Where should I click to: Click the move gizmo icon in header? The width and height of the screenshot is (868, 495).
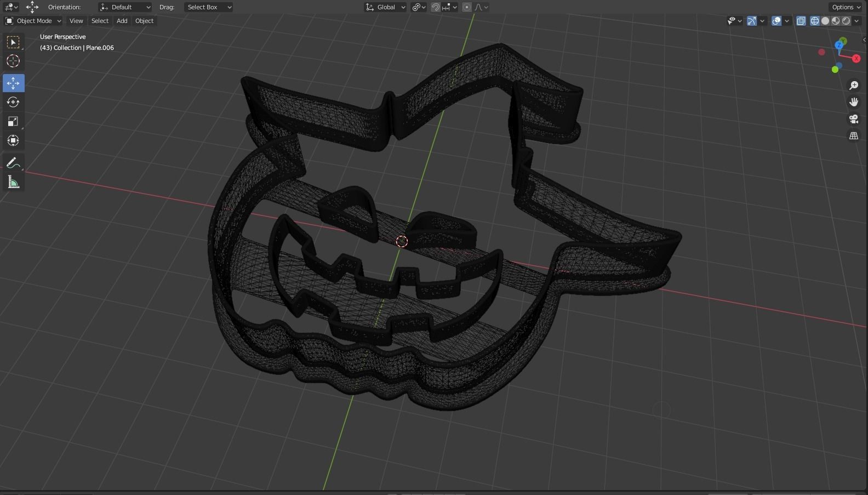coord(32,7)
